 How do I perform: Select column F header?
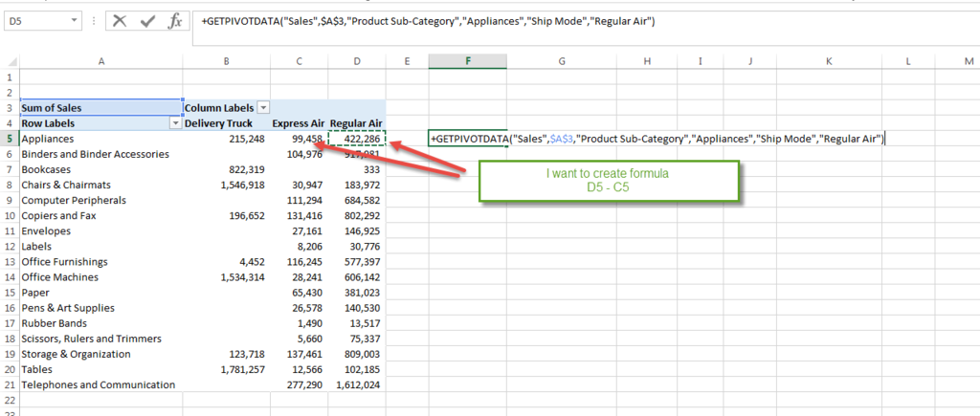tap(467, 60)
